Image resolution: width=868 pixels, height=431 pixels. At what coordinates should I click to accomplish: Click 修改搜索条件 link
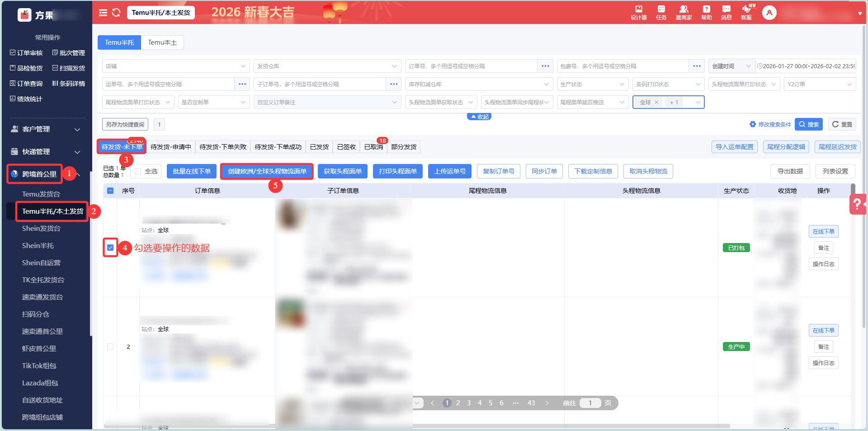pos(770,124)
